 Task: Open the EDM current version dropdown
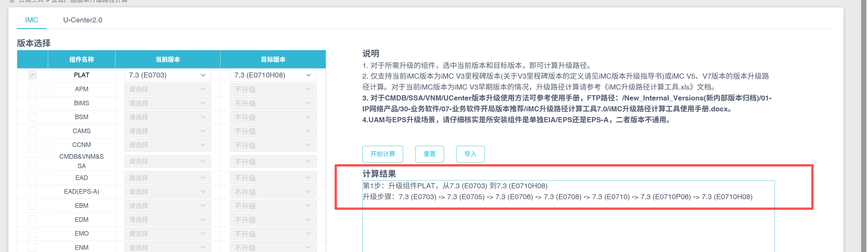(x=168, y=220)
